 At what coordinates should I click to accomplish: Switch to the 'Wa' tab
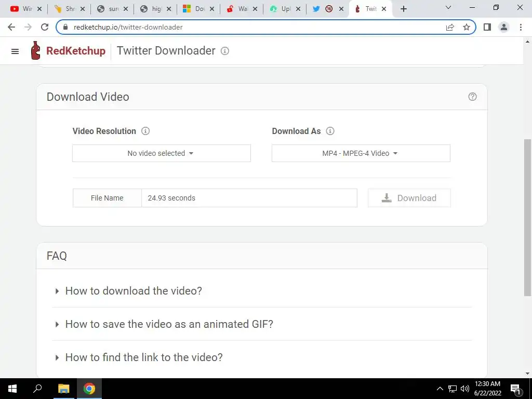(237, 9)
